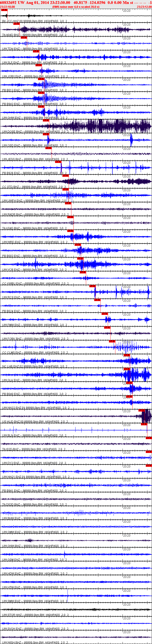Select the UW DY2 EHZ station label
This screenshot has width=152, height=644.
34,463
